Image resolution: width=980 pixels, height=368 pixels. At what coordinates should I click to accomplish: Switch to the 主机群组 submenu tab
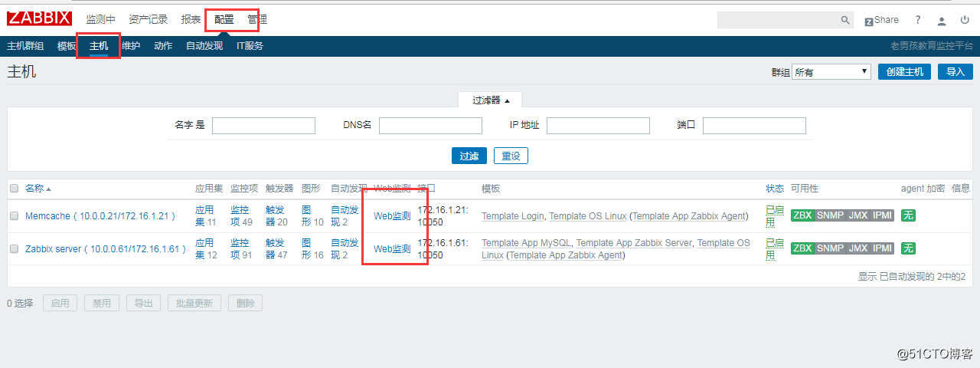(x=25, y=46)
